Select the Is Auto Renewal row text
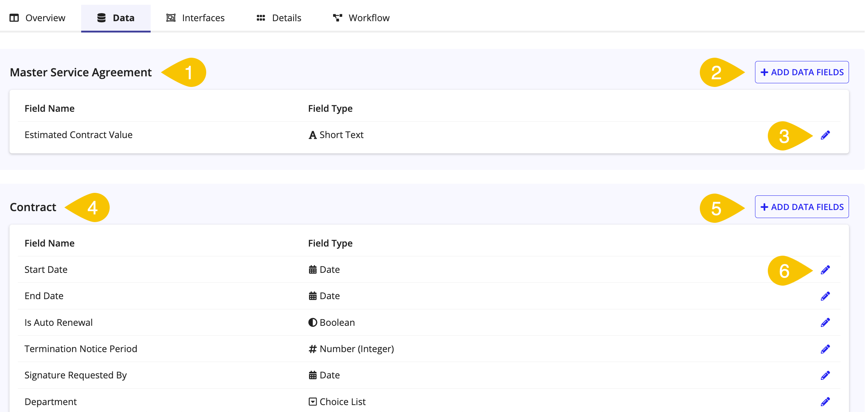Viewport: 868px width, 412px height. 59,323
